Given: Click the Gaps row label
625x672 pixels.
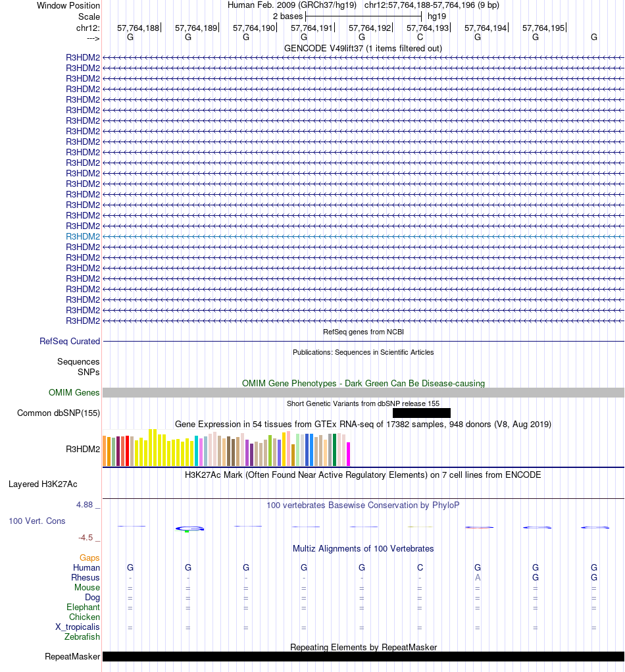Looking at the screenshot, I should [x=89, y=557].
